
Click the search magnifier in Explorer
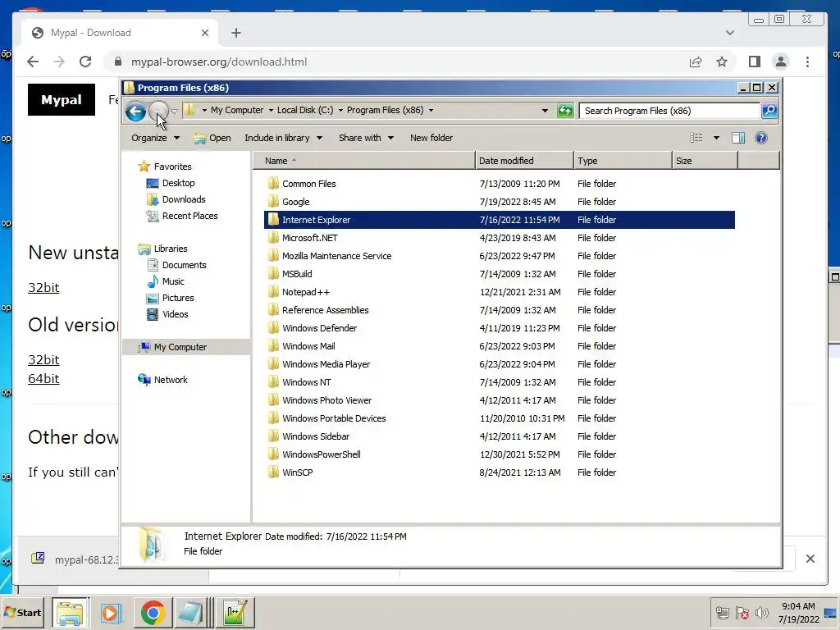[769, 111]
